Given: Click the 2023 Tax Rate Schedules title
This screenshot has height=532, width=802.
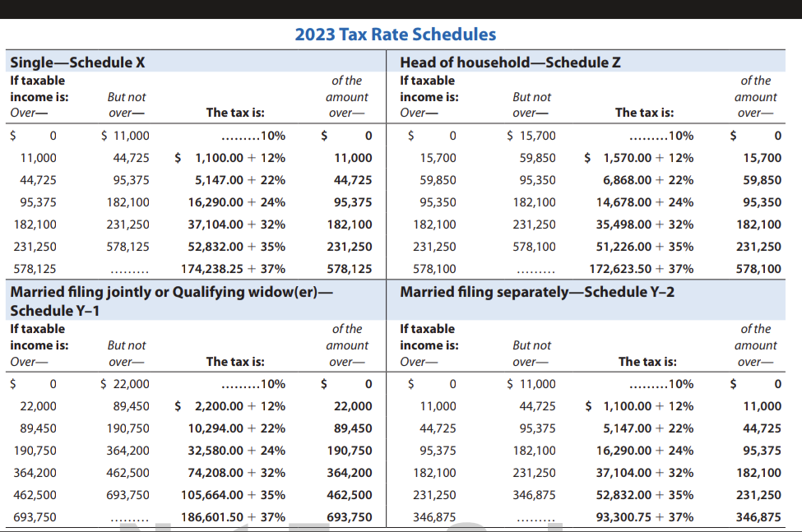Looking at the screenshot, I should click(396, 34).
